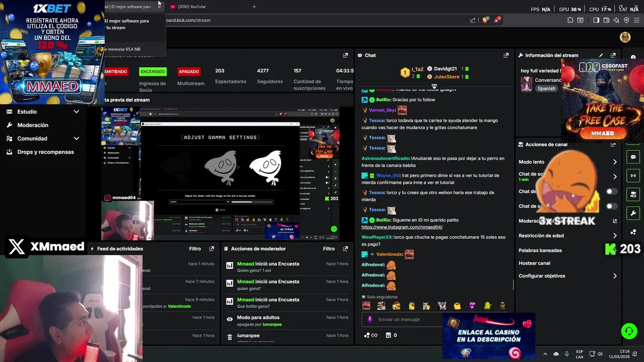Click the Spanish language tag
Screen dimensions: 644x362
(x=546, y=88)
